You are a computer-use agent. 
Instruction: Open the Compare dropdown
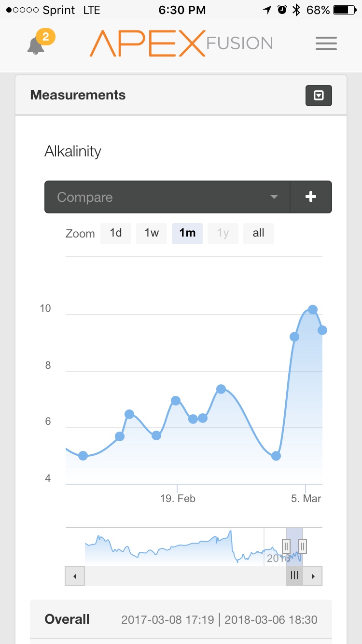point(167,197)
